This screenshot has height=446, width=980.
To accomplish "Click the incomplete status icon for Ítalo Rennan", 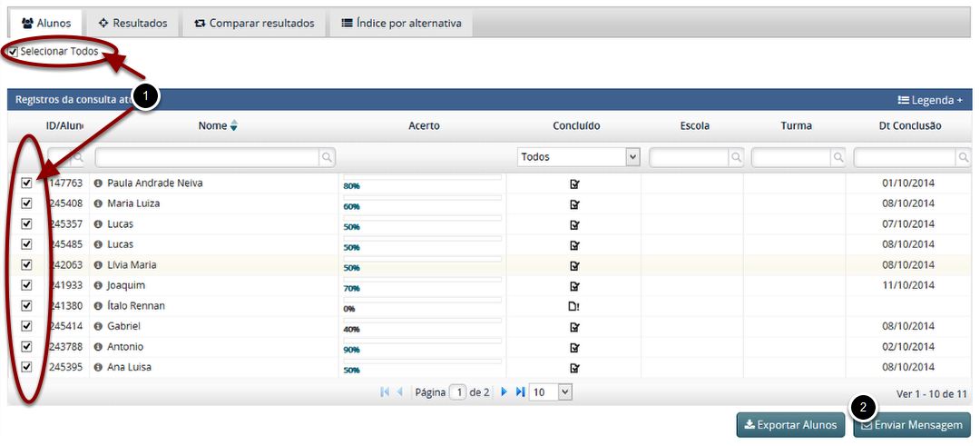I will [573, 307].
